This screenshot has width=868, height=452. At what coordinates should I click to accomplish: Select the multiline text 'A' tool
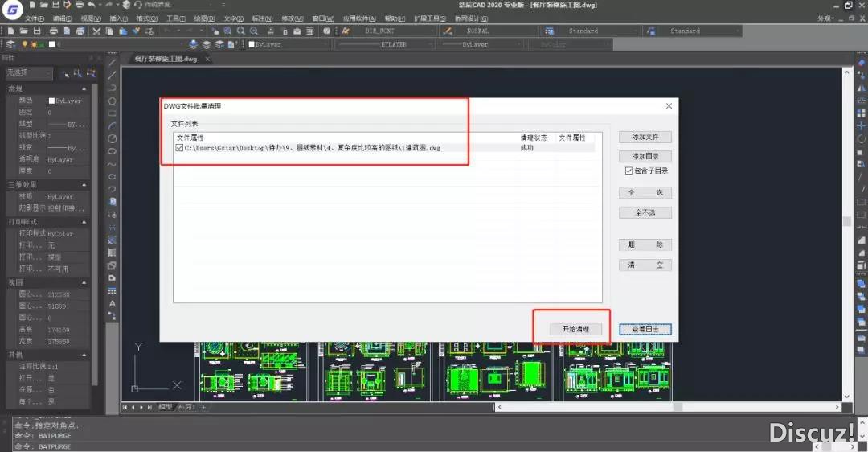113,304
